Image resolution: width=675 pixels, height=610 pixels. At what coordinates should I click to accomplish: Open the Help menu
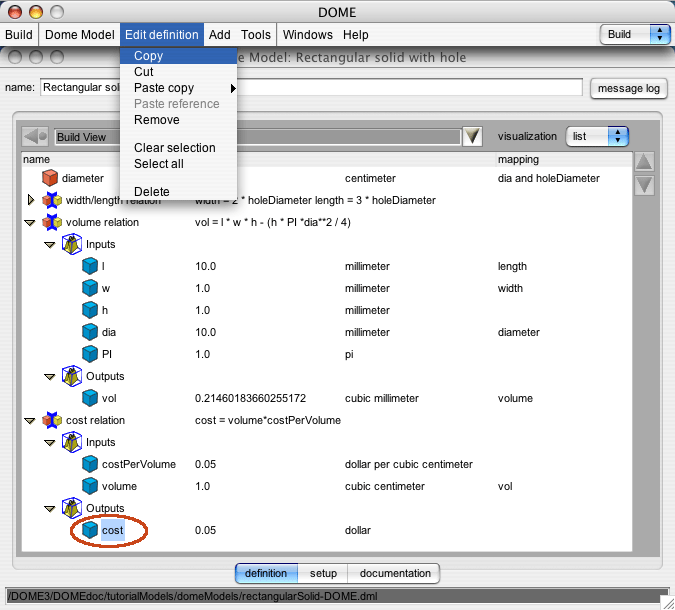click(356, 34)
